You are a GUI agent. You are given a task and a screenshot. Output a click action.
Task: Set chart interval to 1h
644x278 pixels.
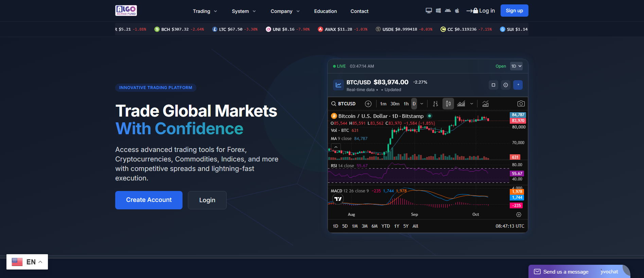pos(406,104)
